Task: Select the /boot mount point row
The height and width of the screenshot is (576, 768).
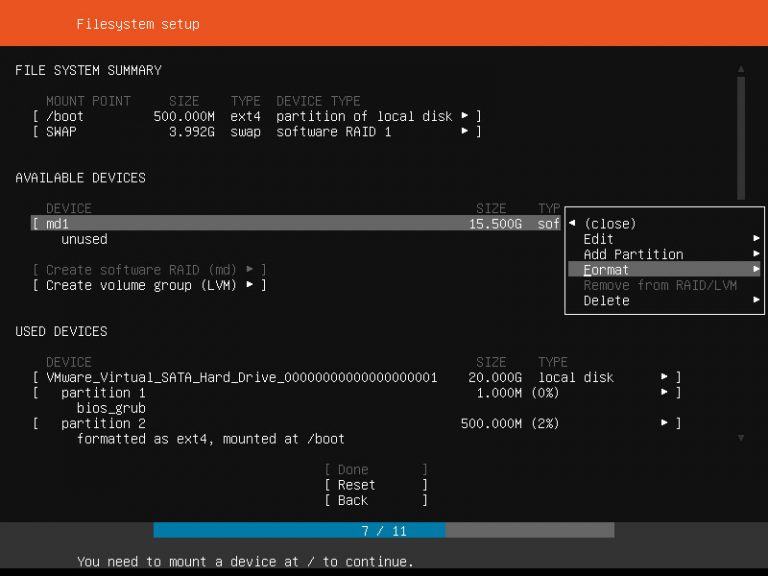Action: [257, 116]
